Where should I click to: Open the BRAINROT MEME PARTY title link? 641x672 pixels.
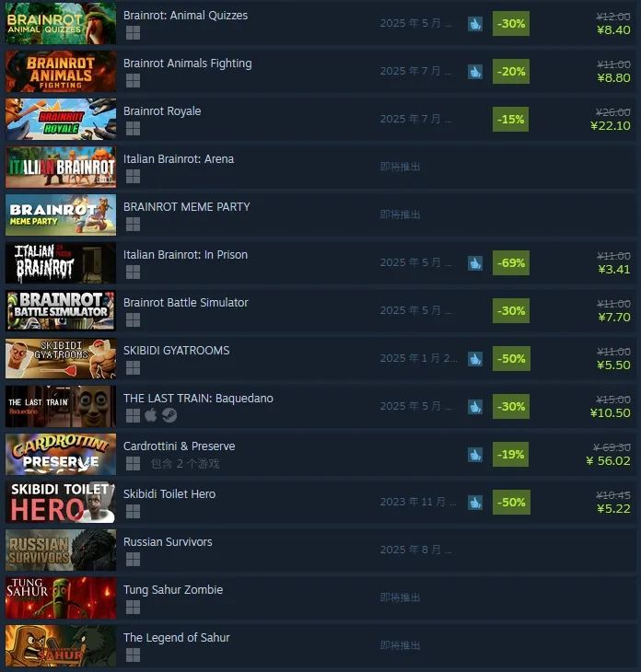click(x=187, y=207)
